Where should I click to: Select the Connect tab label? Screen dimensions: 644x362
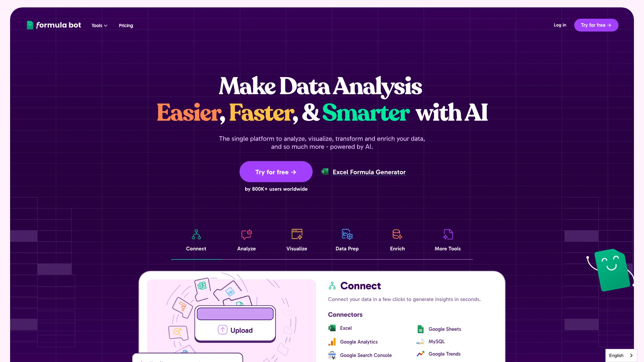point(196,249)
